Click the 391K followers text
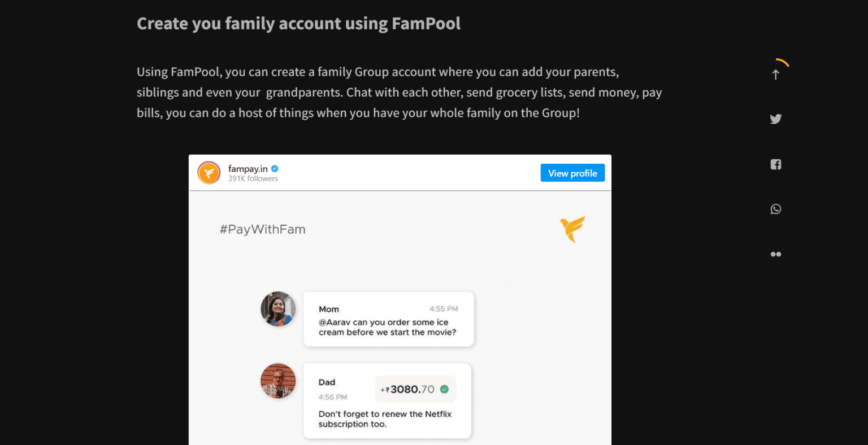Screen dimensions: 868x445 (x=253, y=178)
